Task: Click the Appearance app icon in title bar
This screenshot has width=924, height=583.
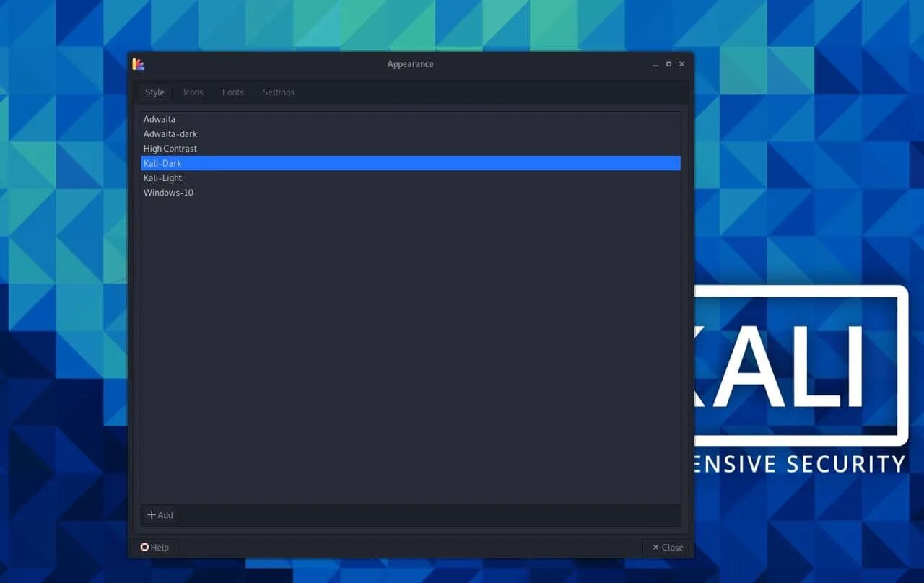Action: tap(139, 64)
